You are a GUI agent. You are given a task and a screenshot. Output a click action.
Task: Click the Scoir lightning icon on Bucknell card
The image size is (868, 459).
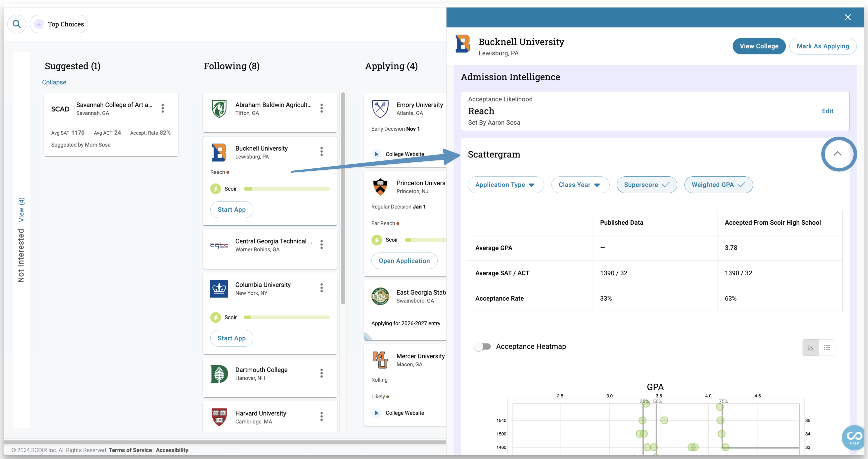point(216,189)
